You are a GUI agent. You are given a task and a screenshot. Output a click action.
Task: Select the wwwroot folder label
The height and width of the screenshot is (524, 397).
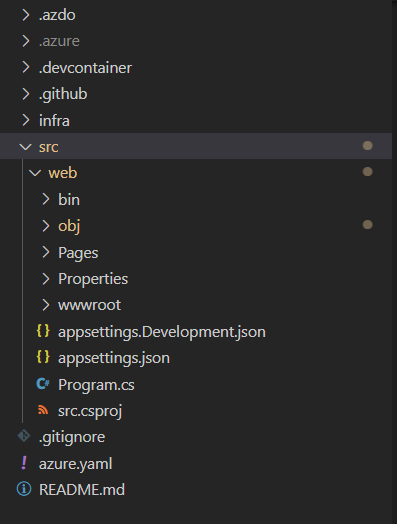pyautogui.click(x=90, y=305)
